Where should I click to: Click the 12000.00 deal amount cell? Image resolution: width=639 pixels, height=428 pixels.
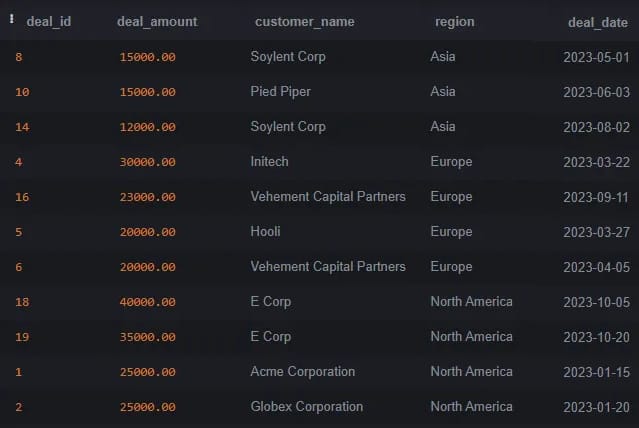pyautogui.click(x=147, y=127)
